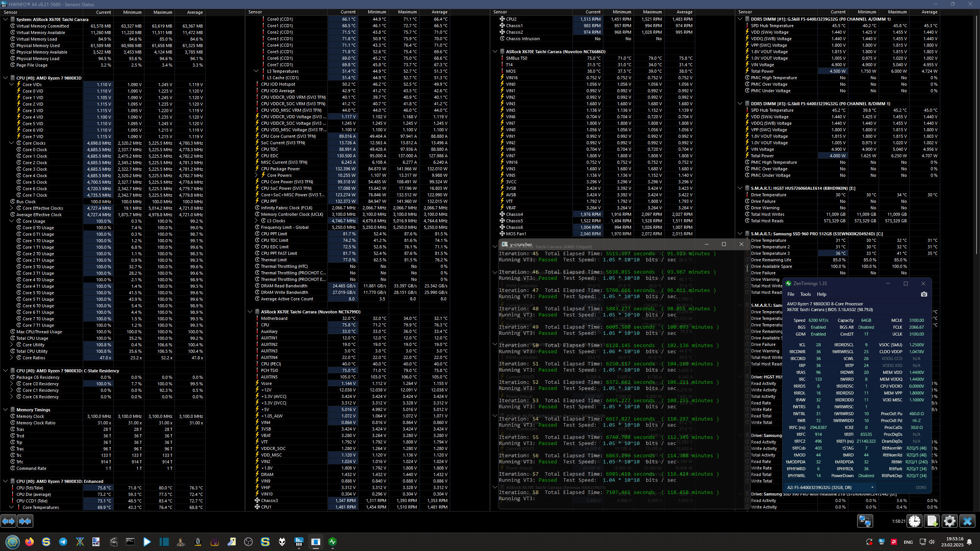The image size is (980, 551).
Task: Collapse the Core Clocks tree node
Action: point(11,143)
